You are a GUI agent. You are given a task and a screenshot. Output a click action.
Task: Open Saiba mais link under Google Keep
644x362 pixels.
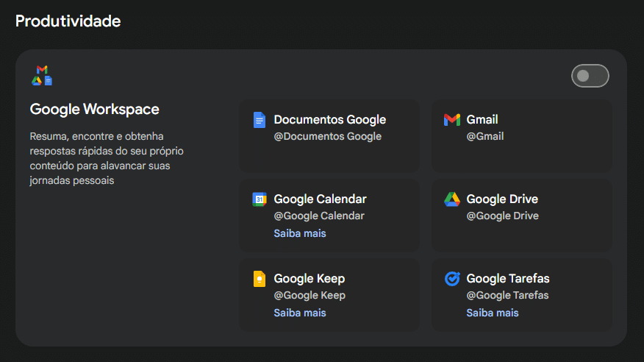(x=300, y=313)
